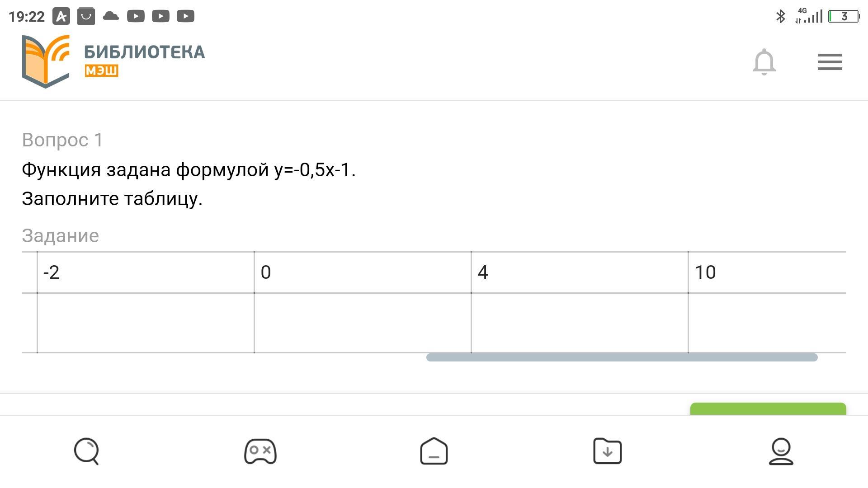The height and width of the screenshot is (488, 868).
Task: Open the games controller tab
Action: (260, 451)
